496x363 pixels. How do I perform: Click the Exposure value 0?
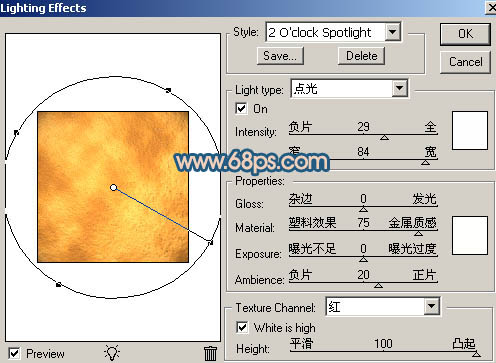363,248
